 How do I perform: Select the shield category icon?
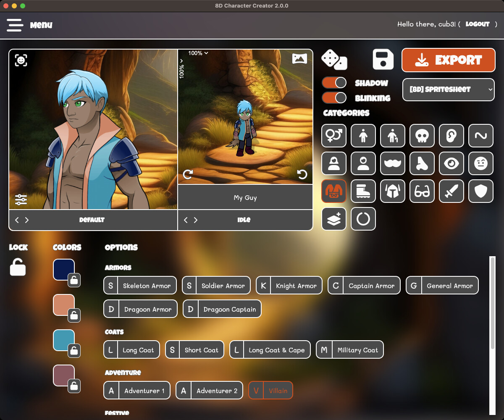[x=480, y=191]
